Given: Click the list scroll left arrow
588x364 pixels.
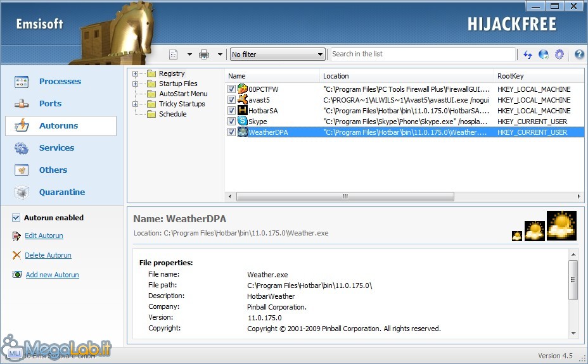Looking at the screenshot, I should (230, 196).
